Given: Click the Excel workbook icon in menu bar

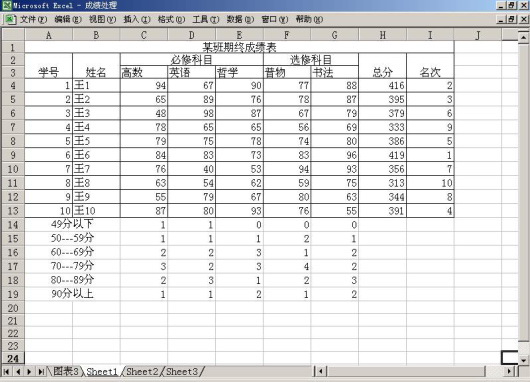Looking at the screenshot, I should pos(10,19).
